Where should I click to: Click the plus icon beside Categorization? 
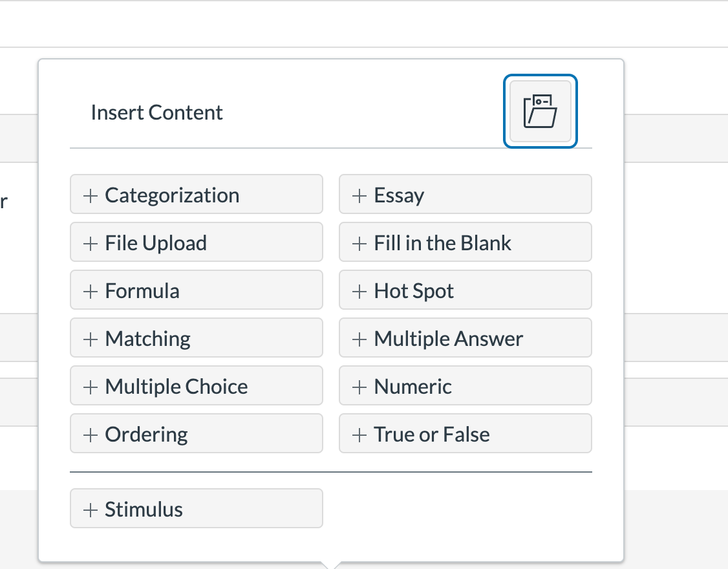point(91,195)
